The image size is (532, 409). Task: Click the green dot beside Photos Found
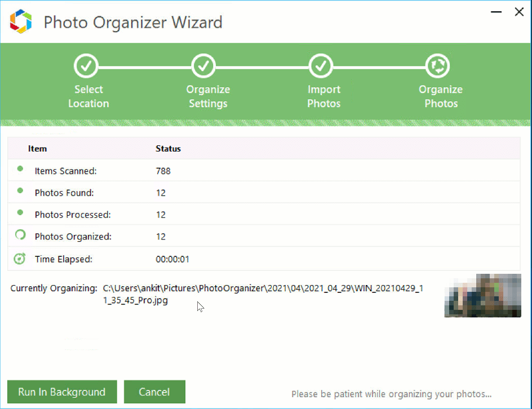tap(20, 191)
